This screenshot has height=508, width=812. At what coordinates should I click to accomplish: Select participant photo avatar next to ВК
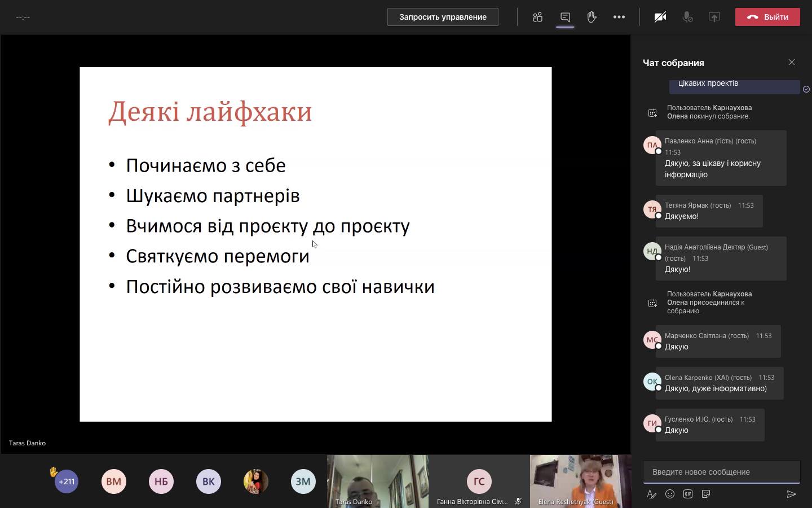[256, 481]
